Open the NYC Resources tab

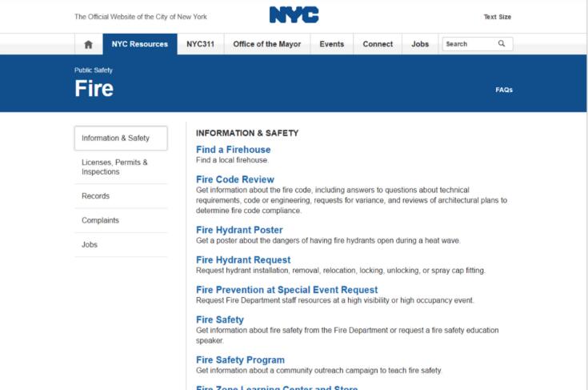point(140,44)
